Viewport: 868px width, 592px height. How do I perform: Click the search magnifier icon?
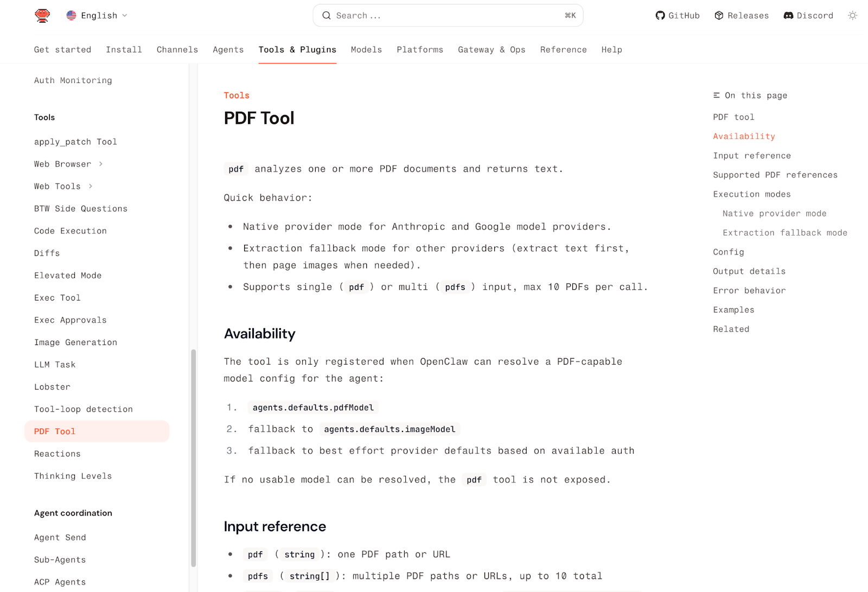[x=326, y=15]
